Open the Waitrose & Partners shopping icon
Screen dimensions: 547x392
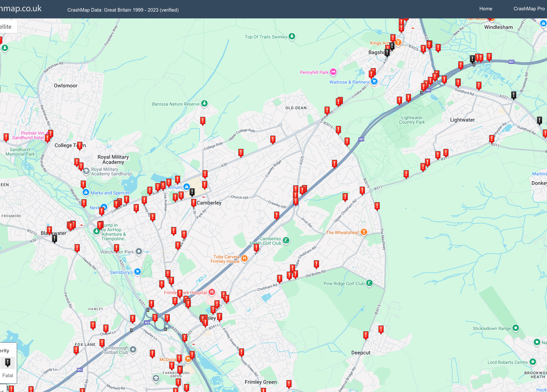374,81
